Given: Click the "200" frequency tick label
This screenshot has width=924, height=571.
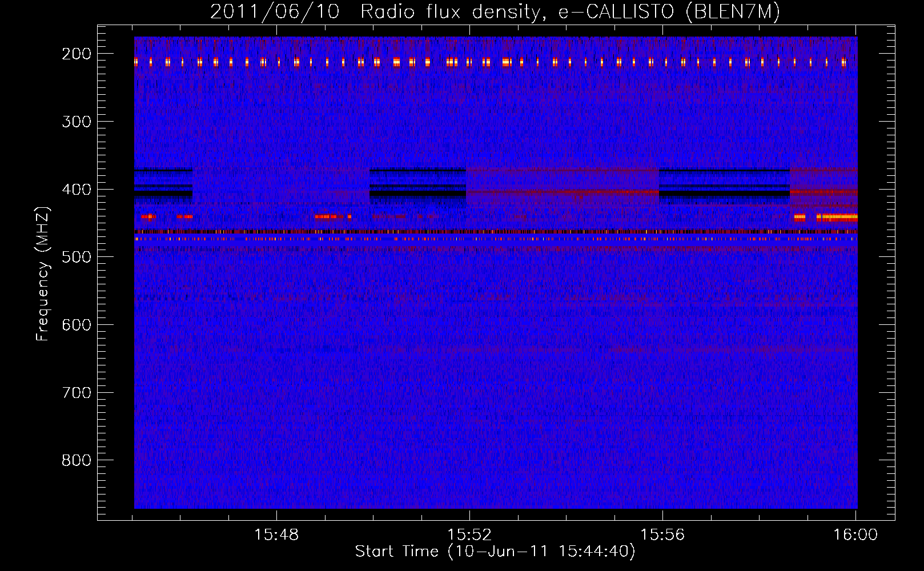Looking at the screenshot, I should [x=77, y=54].
